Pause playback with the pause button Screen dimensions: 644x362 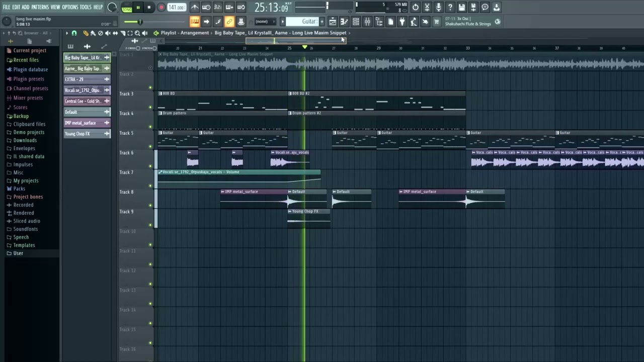(x=138, y=8)
